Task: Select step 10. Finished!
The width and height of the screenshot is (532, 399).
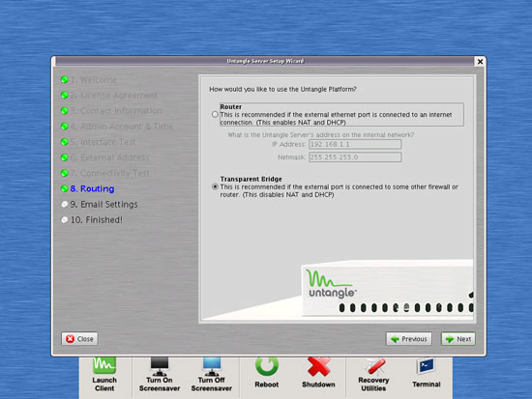Action: 92,220
